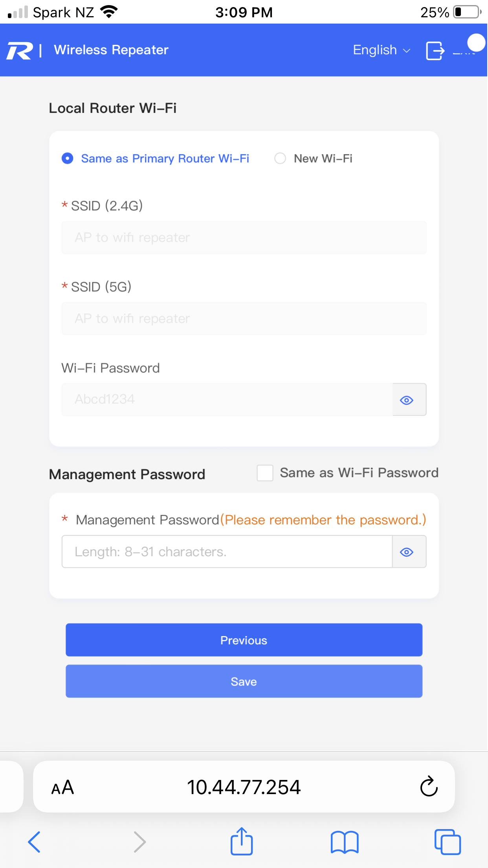Show Wi-Fi password with eye icon
488x868 pixels.
pyautogui.click(x=407, y=400)
